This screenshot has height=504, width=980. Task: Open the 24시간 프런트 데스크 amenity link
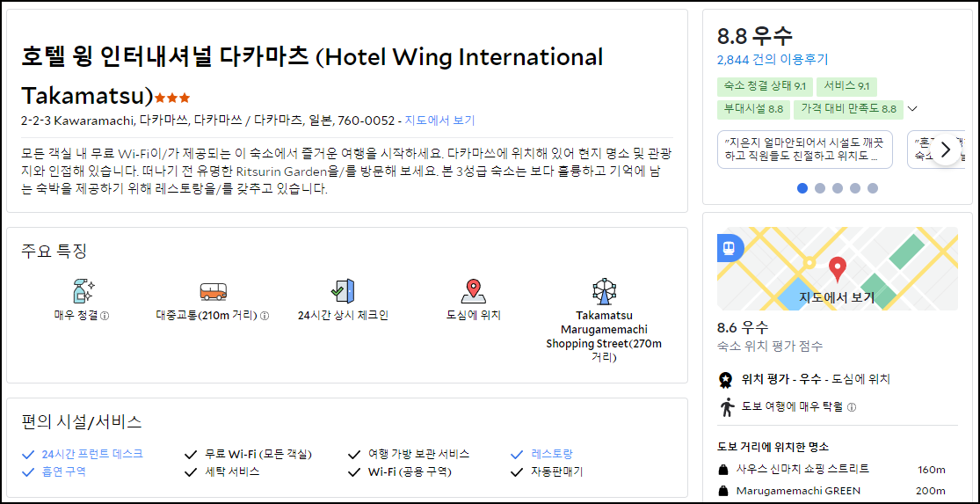point(92,454)
